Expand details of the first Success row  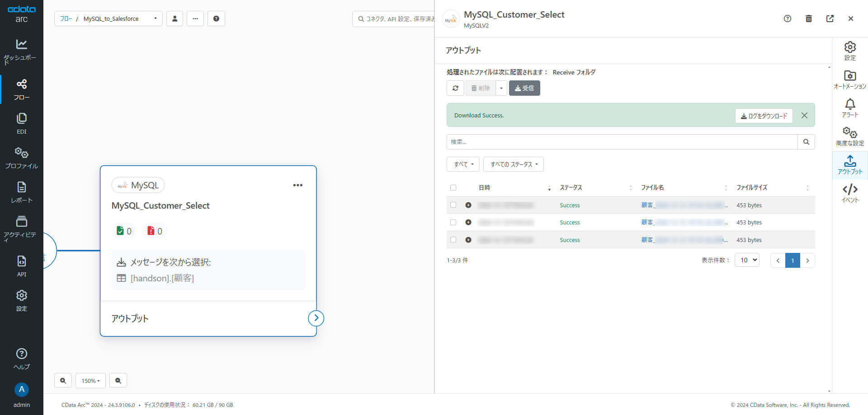click(468, 205)
